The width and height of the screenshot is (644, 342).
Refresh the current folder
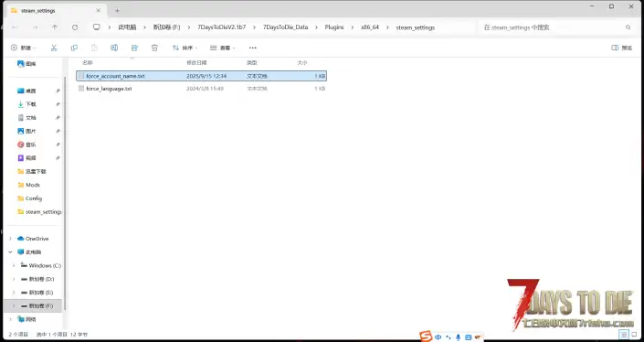75,27
